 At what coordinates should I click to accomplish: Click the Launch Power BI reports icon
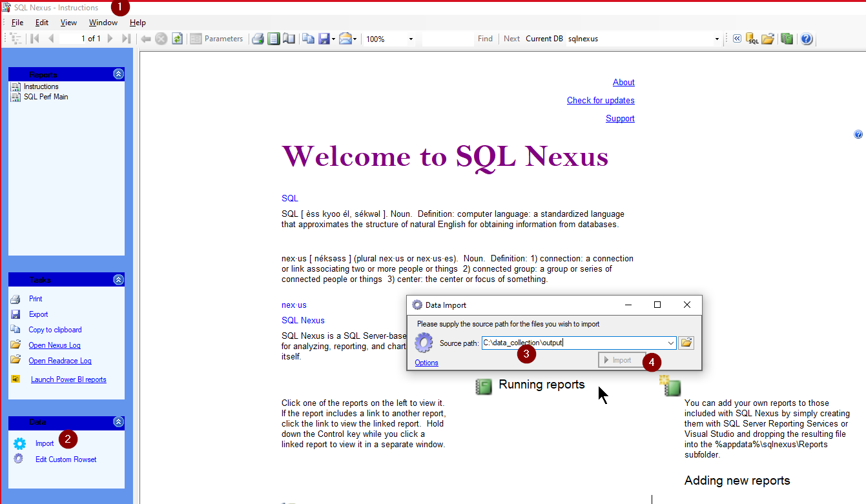point(16,379)
